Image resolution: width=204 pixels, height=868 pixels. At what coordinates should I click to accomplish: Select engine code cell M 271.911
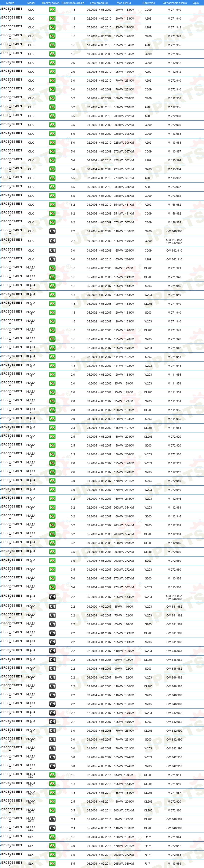[174, 775]
